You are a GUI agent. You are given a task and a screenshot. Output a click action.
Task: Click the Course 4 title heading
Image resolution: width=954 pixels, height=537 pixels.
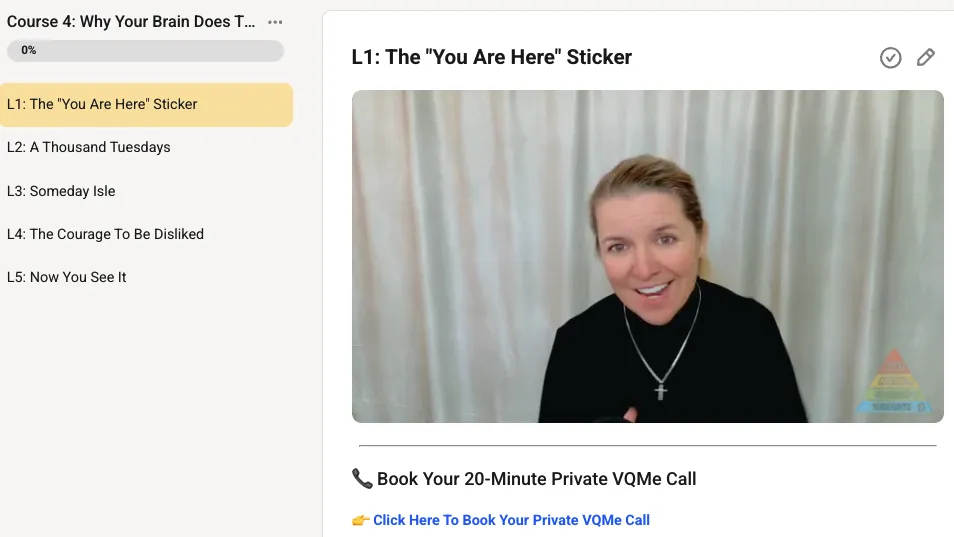coord(131,22)
